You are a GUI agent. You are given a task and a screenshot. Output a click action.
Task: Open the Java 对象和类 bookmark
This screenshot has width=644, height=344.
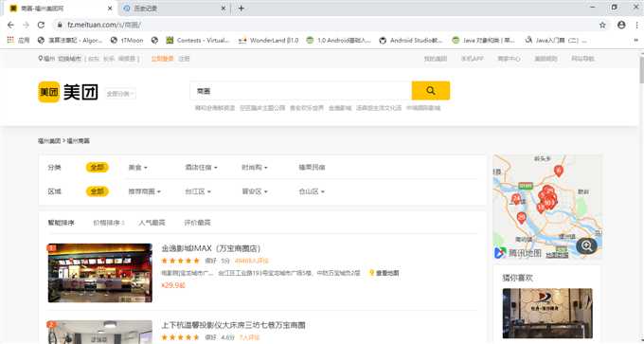tap(483, 41)
